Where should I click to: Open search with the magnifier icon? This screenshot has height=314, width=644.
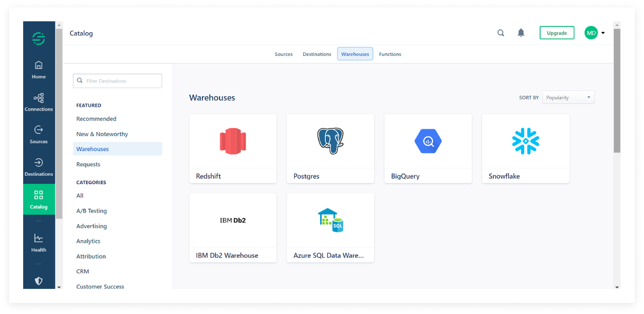501,33
